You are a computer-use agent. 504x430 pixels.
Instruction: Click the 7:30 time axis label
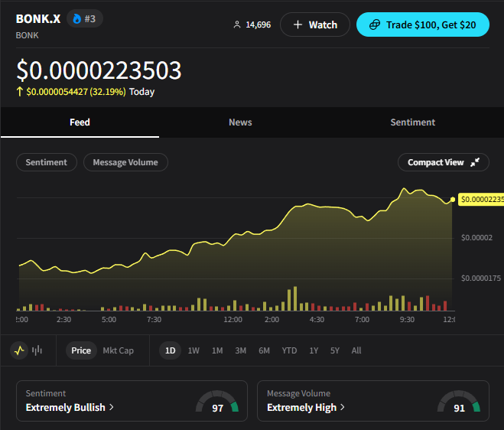coord(154,320)
